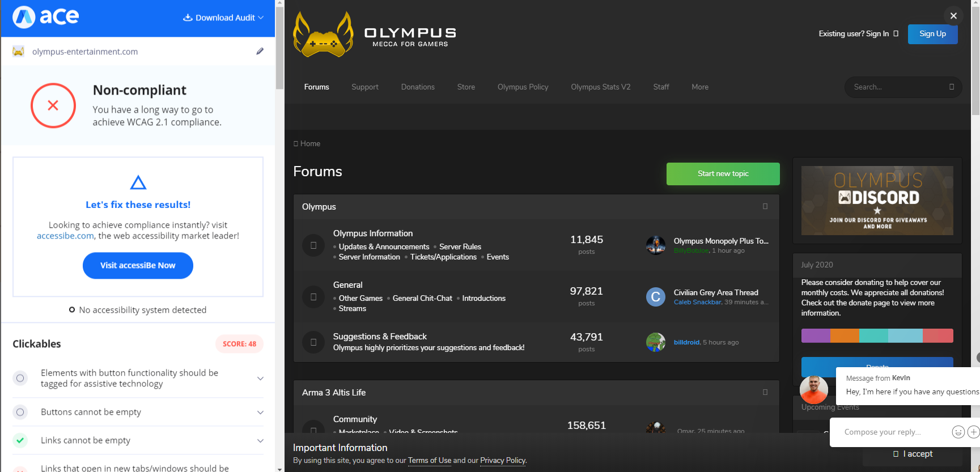Image resolution: width=980 pixels, height=472 pixels.
Task: Open billdroid's avatar thumbnail
Action: (656, 342)
